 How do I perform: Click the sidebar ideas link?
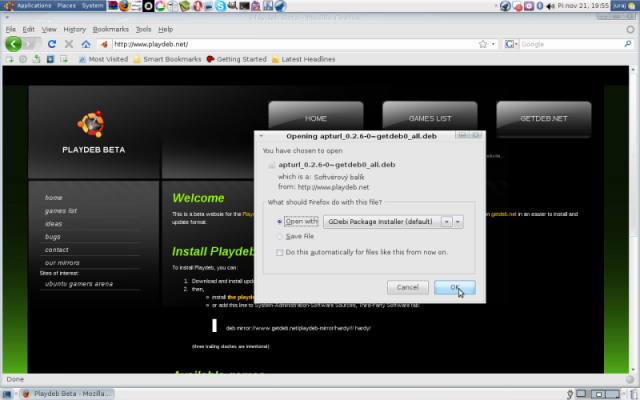[x=53, y=224]
